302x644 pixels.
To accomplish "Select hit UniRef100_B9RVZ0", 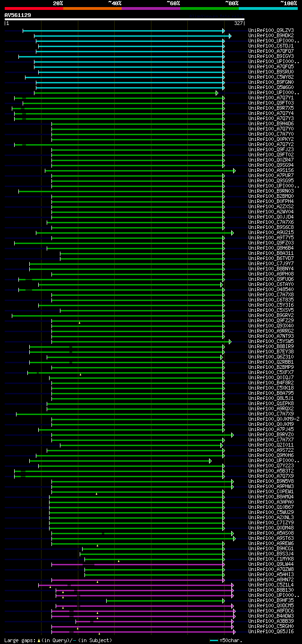I will pos(271,435).
